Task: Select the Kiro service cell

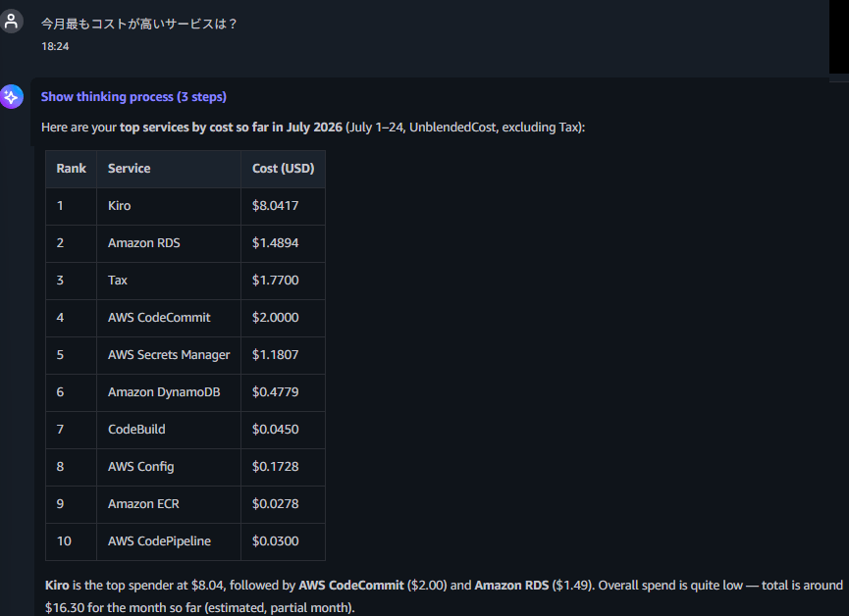Action: (x=169, y=206)
